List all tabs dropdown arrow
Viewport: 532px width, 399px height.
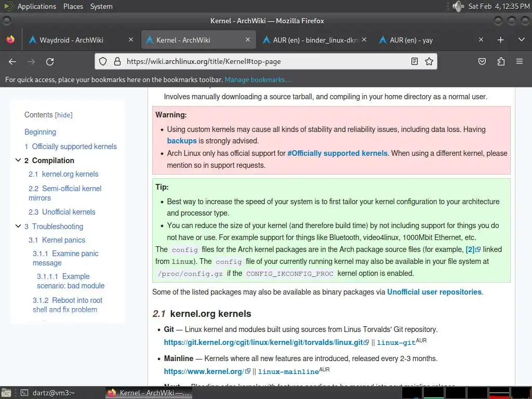(x=522, y=39)
